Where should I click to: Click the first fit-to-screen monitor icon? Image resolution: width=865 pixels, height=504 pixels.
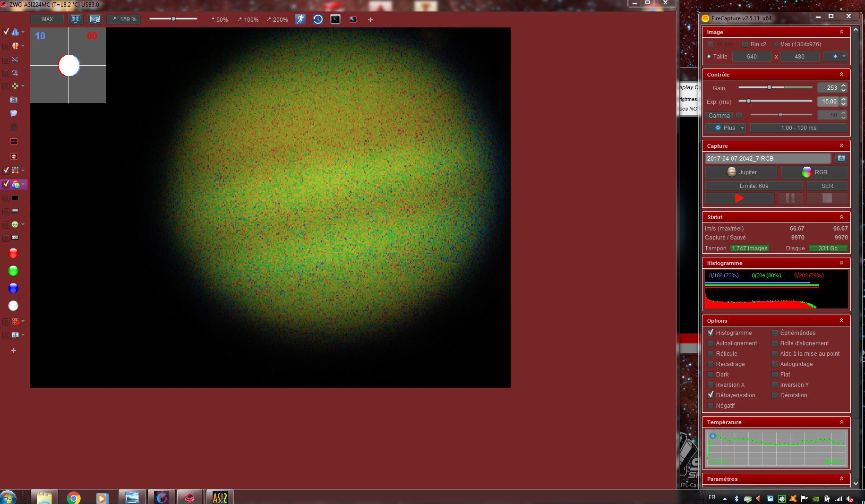[x=76, y=19]
